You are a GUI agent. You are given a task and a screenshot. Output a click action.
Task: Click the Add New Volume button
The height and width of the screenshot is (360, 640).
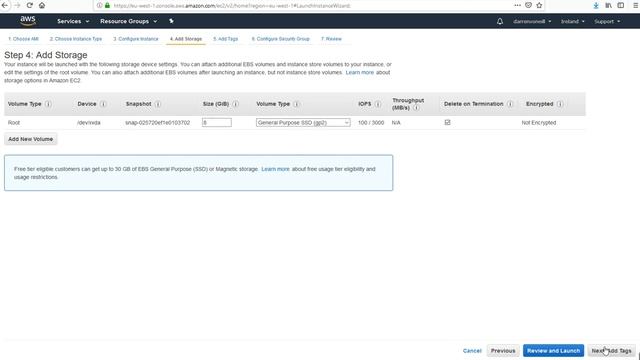(31, 139)
